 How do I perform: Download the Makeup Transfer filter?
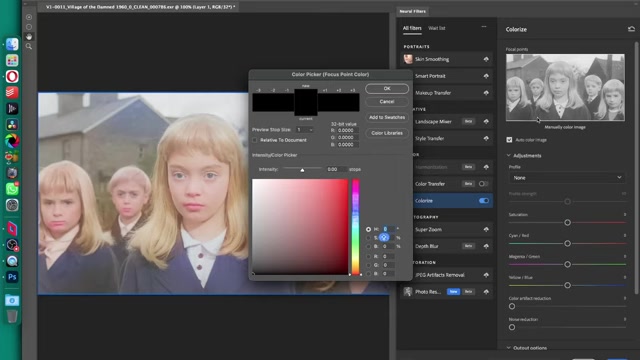click(486, 93)
